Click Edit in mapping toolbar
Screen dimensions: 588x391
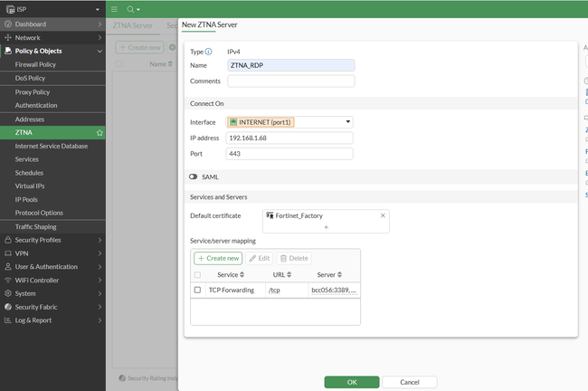(x=259, y=258)
